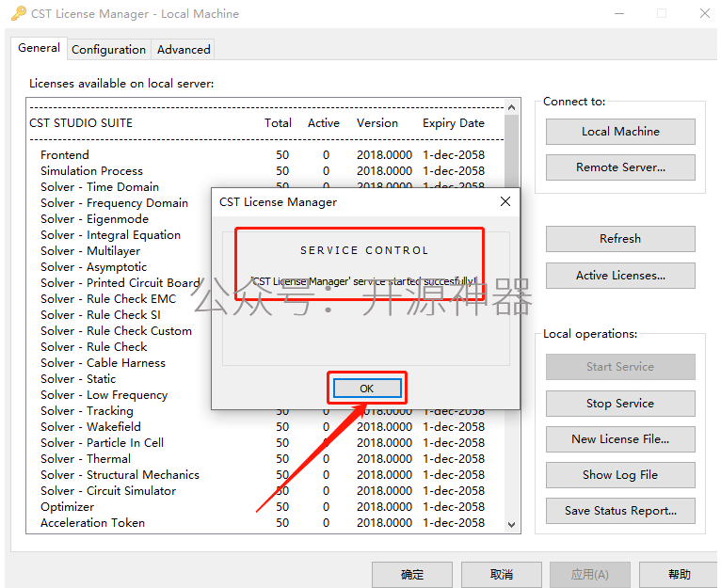The height and width of the screenshot is (588, 721).
Task: Minimize the License Manager window
Action: coord(619,13)
